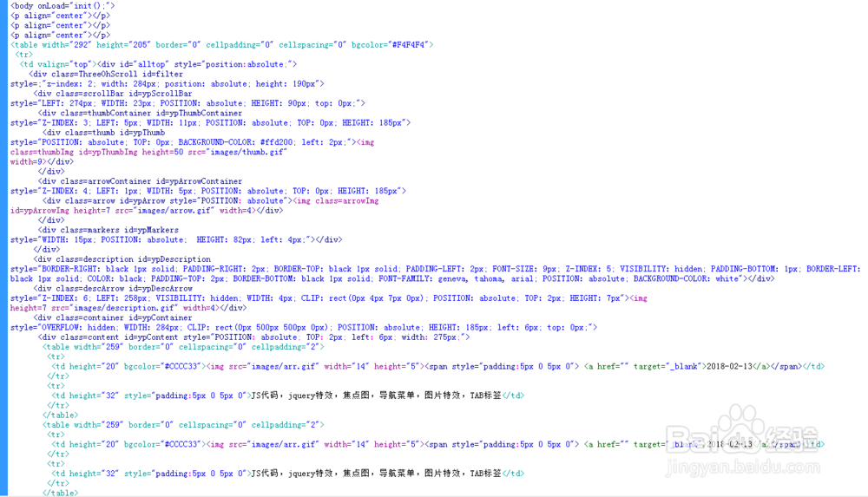The width and height of the screenshot is (868, 497).
Task: Click the src="images/description.gif" text
Action: coord(114,308)
